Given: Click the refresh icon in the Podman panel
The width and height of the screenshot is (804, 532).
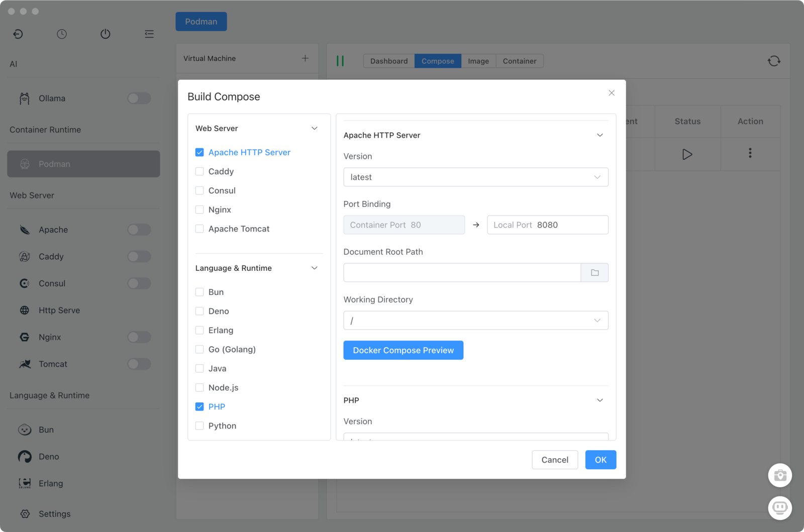Looking at the screenshot, I should 774,61.
